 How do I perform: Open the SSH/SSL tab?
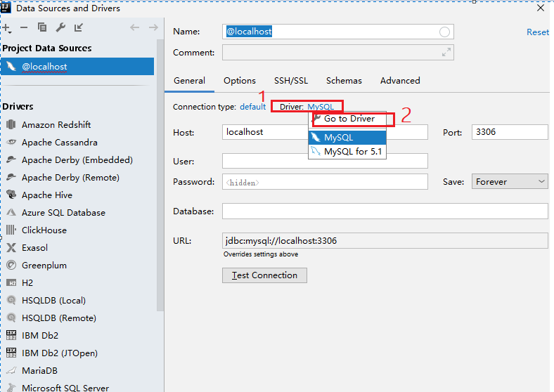(291, 81)
